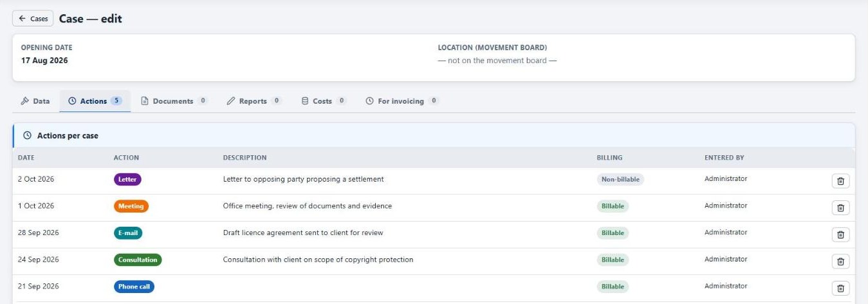Click Administrator in the Phone call row
The image size is (868, 304).
[x=726, y=285]
